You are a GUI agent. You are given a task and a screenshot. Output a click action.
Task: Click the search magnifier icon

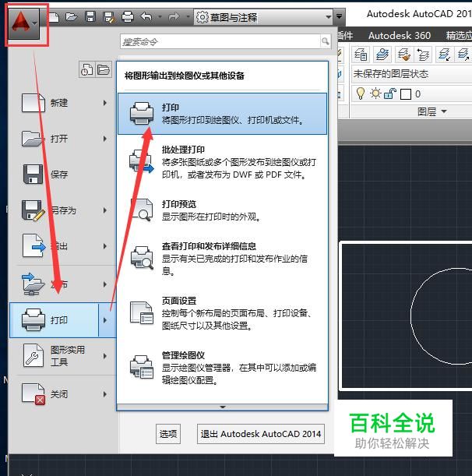click(326, 41)
